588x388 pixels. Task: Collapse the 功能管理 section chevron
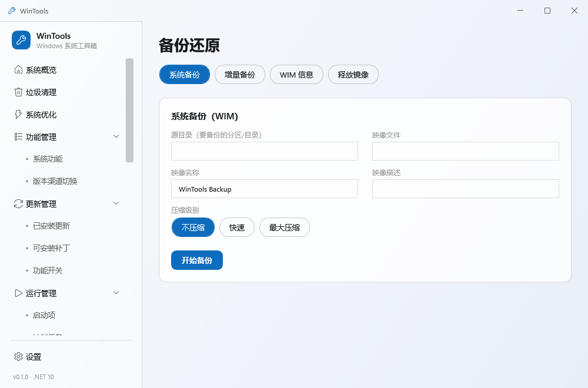116,136
